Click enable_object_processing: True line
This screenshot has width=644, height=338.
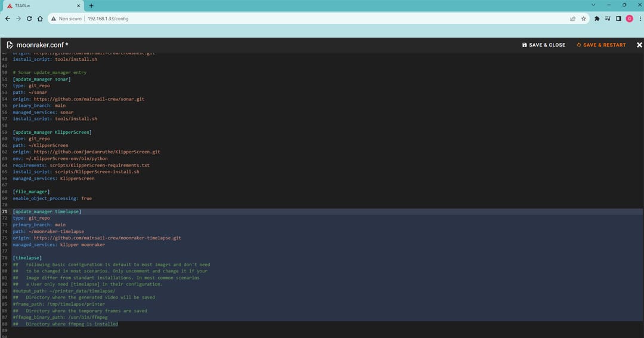52,198
